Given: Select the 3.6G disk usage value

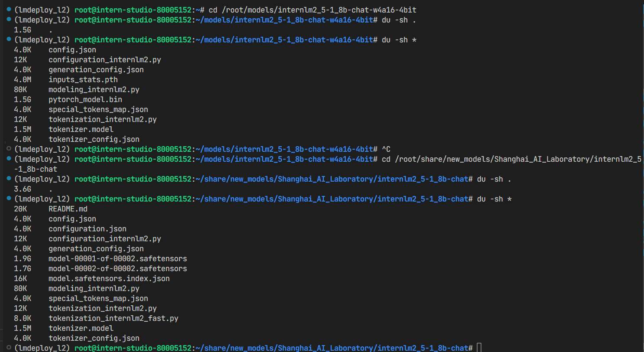Looking at the screenshot, I should pos(22,189).
